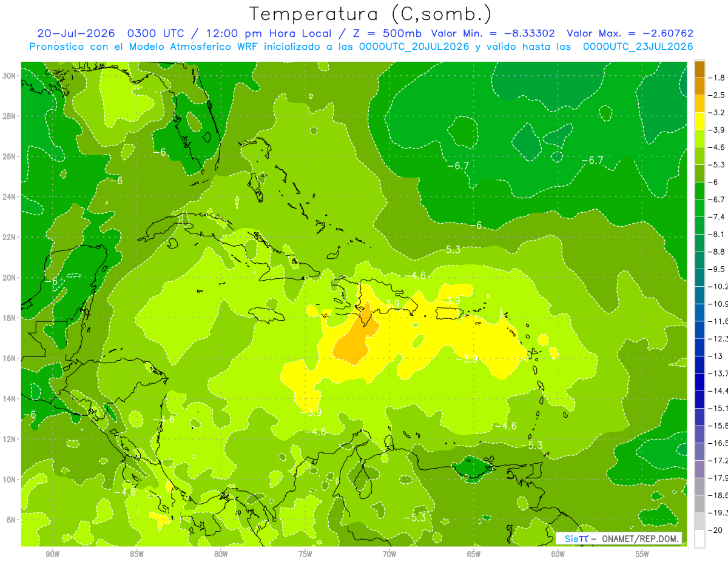Click the "-7.4" legend value
Image resolution: width=728 pixels, height=562 pixels.
coord(717,217)
